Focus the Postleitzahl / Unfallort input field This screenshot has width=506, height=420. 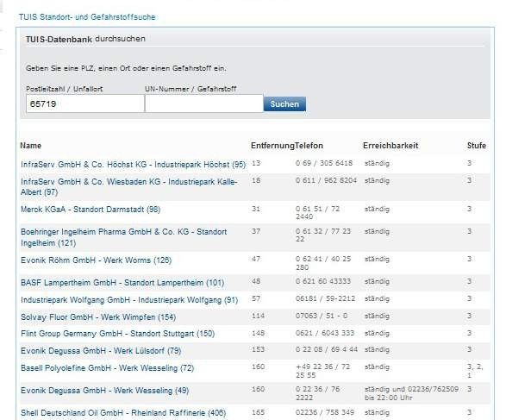coord(85,103)
